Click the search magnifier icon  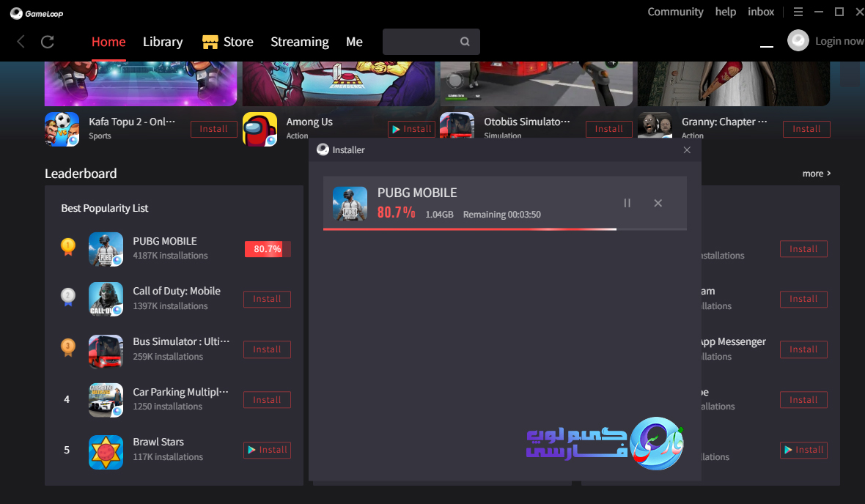(465, 42)
